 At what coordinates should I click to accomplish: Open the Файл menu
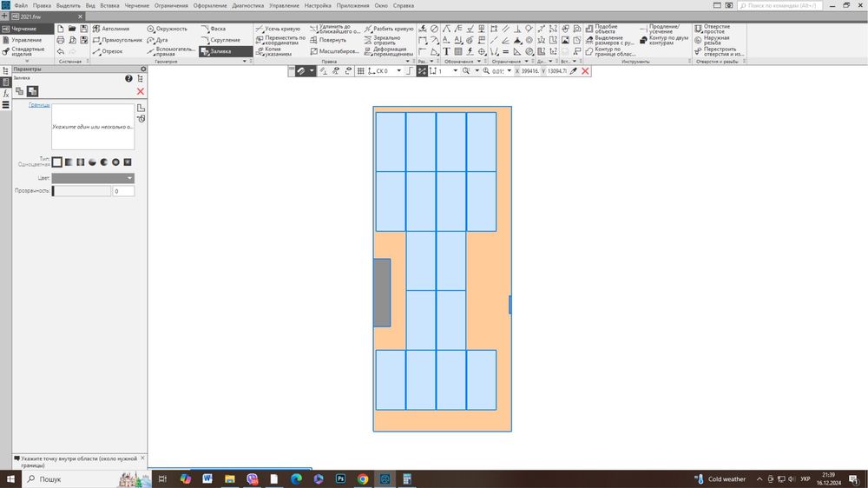click(21, 5)
